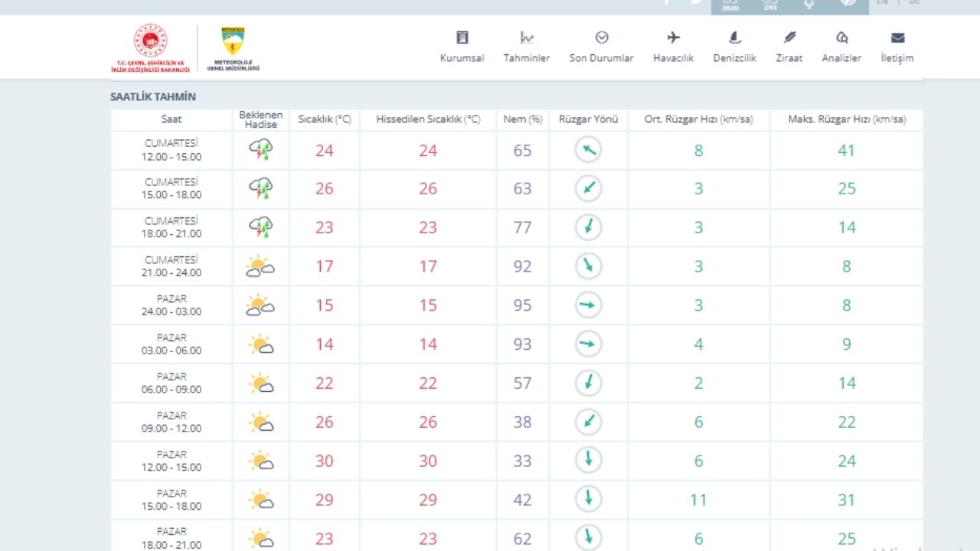Click wind direction arrow for Pazar 03.00 - 06.00
Viewport: 980px width, 551px height.
(588, 344)
